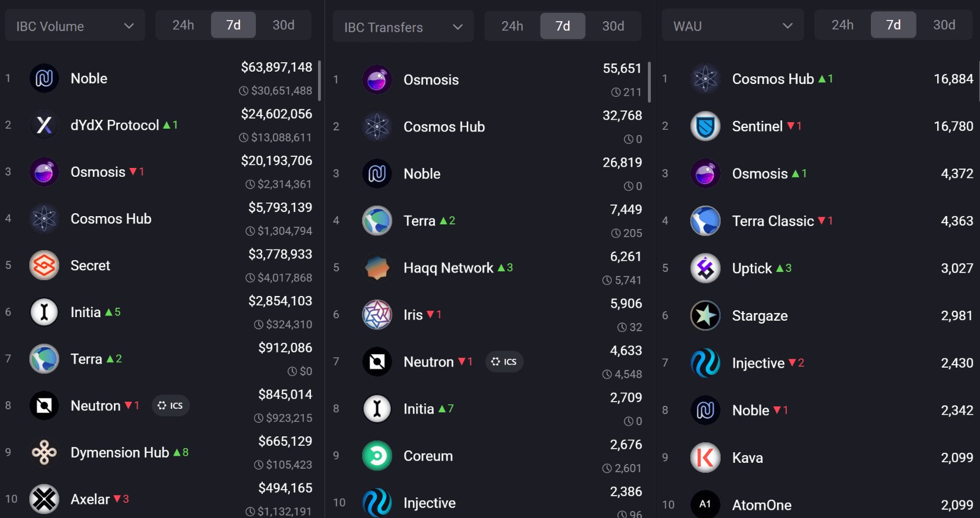Select 30d tab in IBC Volume panel
The width and height of the screenshot is (980, 518).
click(283, 25)
